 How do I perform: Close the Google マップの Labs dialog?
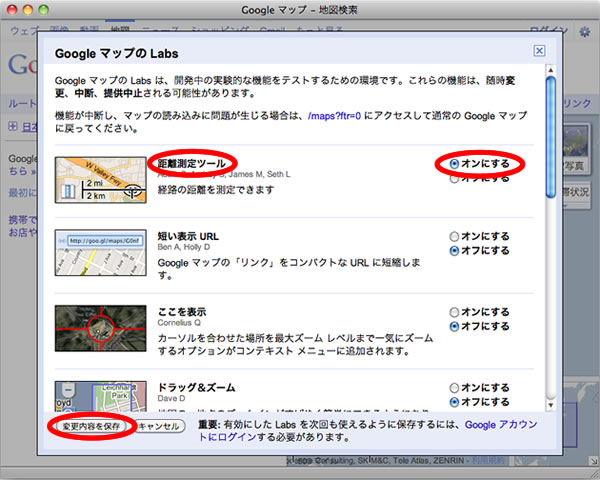pyautogui.click(x=539, y=51)
